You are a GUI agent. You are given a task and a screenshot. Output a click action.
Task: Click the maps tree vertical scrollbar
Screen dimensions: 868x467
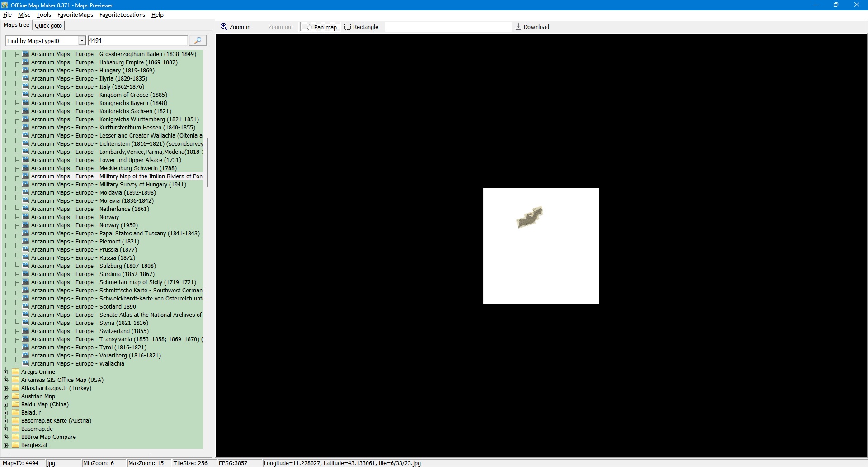207,163
